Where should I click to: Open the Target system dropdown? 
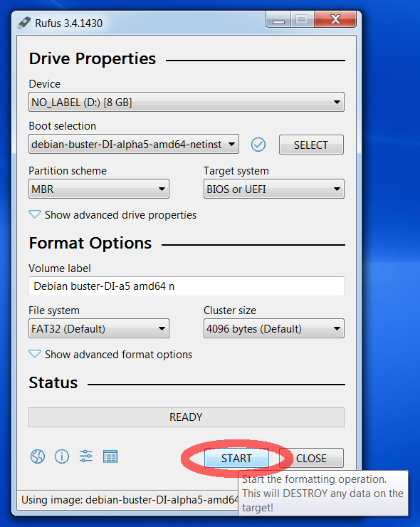point(274,189)
